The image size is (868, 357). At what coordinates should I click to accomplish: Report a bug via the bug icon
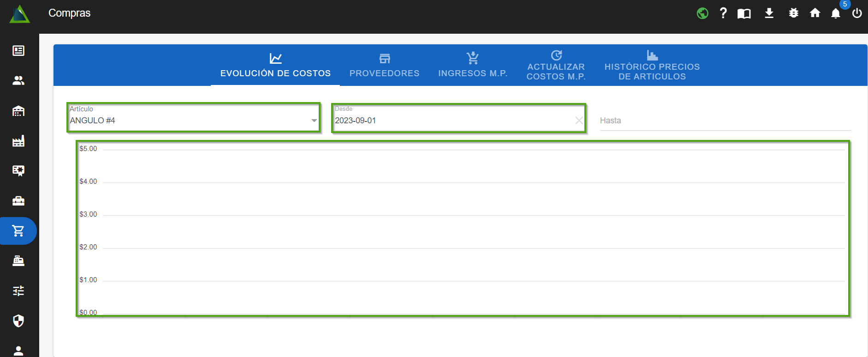[793, 13]
